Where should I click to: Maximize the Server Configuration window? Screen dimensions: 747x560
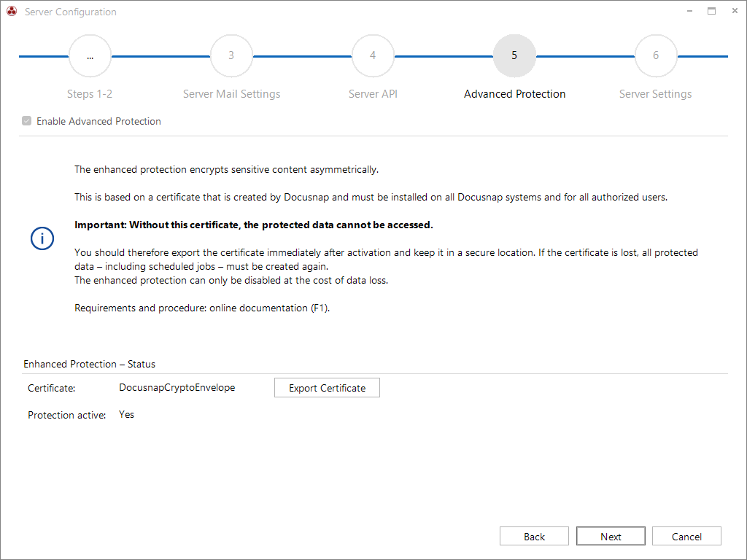coord(712,11)
